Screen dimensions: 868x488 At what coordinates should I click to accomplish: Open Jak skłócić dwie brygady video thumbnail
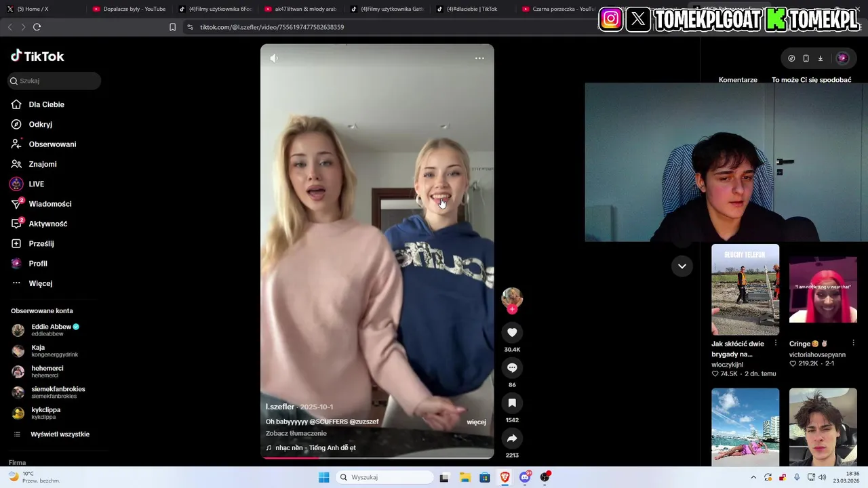click(x=745, y=289)
